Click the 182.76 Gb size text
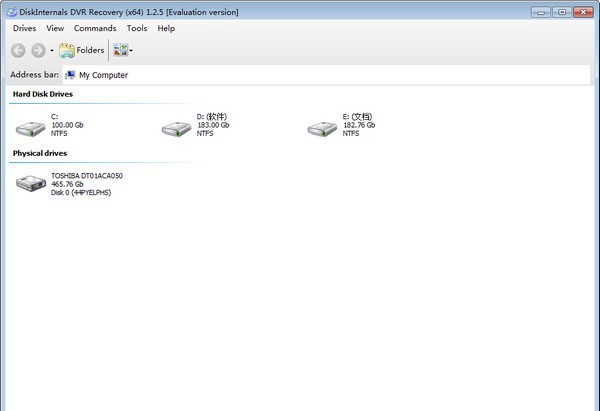Viewport: 600px width, 411px height. pos(359,125)
